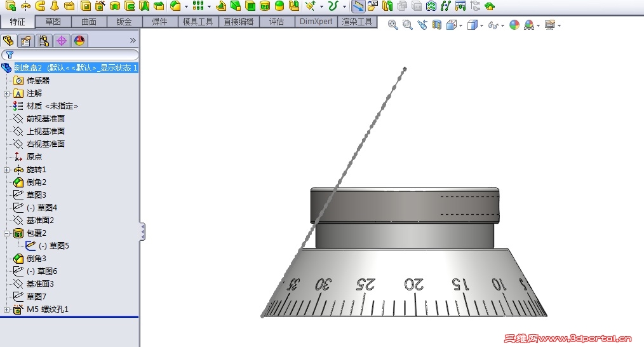Switch to the 评估 tab

coord(277,22)
